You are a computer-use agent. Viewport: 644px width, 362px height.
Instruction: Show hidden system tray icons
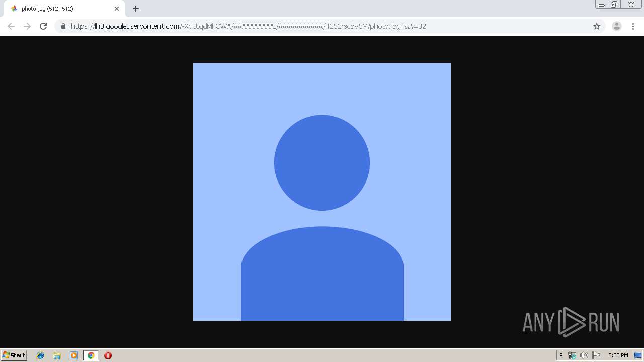[x=561, y=355]
